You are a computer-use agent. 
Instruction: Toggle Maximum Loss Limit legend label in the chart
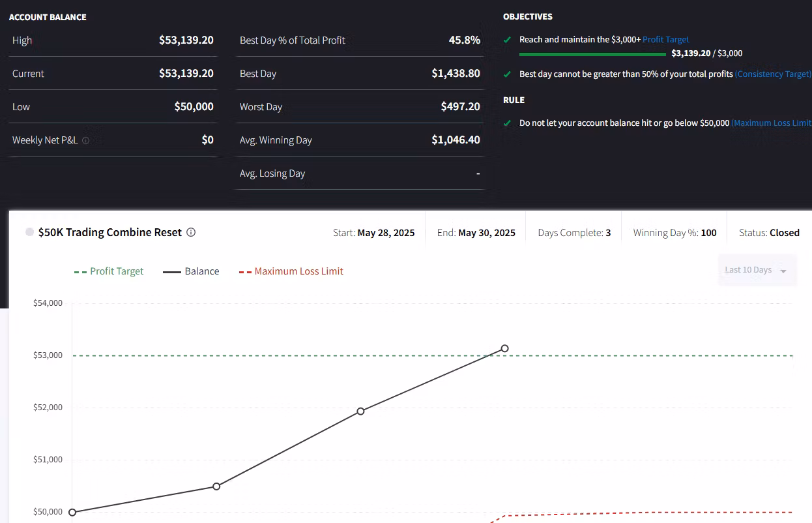click(x=298, y=271)
